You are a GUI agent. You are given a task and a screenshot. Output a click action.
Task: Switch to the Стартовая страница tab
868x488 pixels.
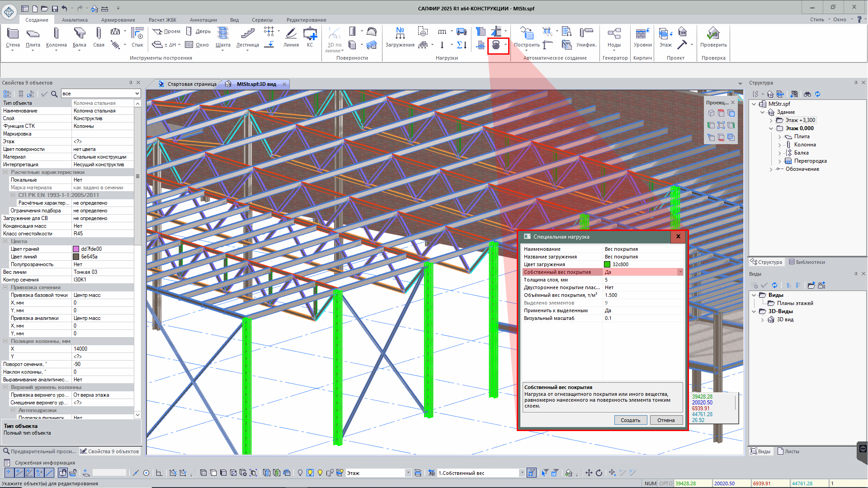coord(191,84)
